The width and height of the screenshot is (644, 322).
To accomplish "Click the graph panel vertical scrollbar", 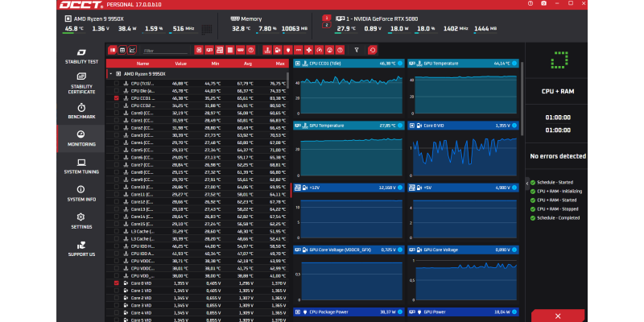I will pos(522,98).
